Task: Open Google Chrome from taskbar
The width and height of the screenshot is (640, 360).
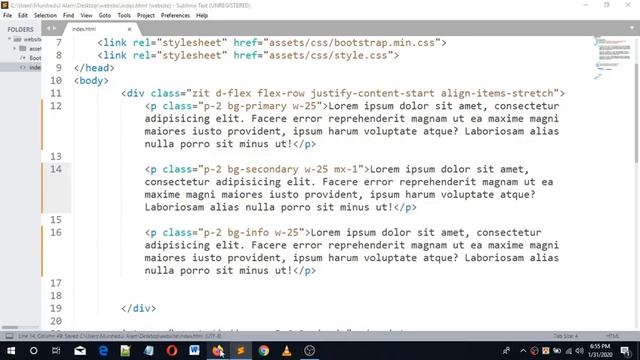Action: coord(264,351)
